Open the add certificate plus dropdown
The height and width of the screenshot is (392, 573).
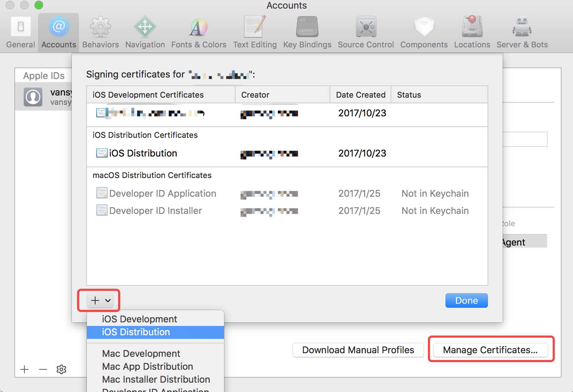click(x=100, y=300)
